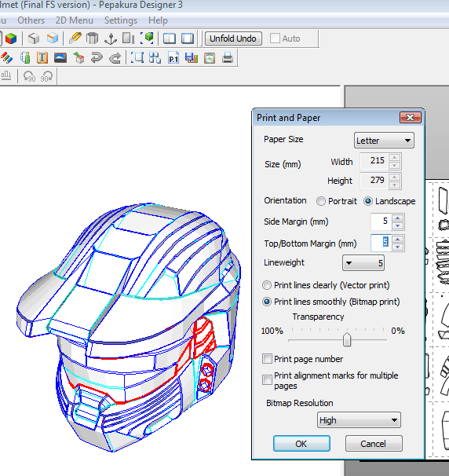This screenshot has height=476, width=449.
Task: Click the Unfold Undo button
Action: tap(233, 38)
